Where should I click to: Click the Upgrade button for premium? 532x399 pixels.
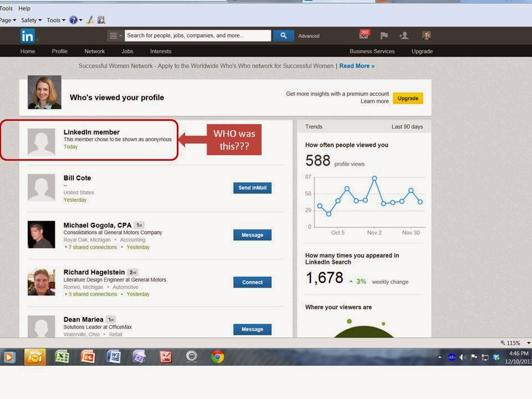pos(408,98)
